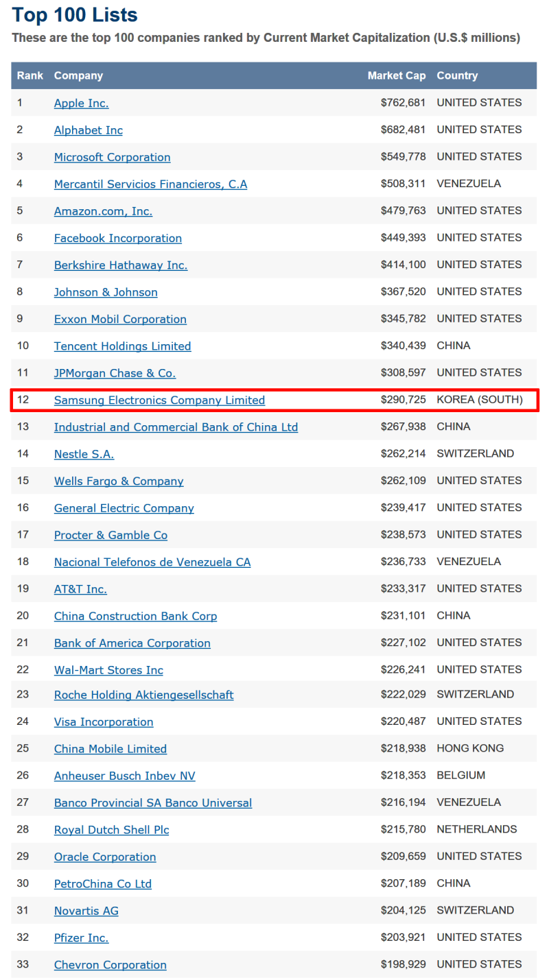Open Tencent Holdings Limited link

(123, 346)
